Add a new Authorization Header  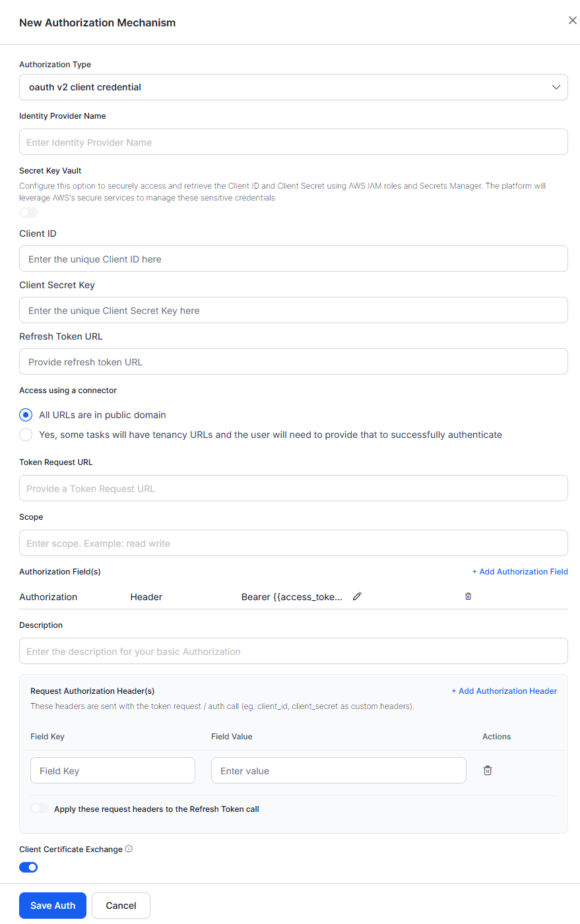coord(505,691)
